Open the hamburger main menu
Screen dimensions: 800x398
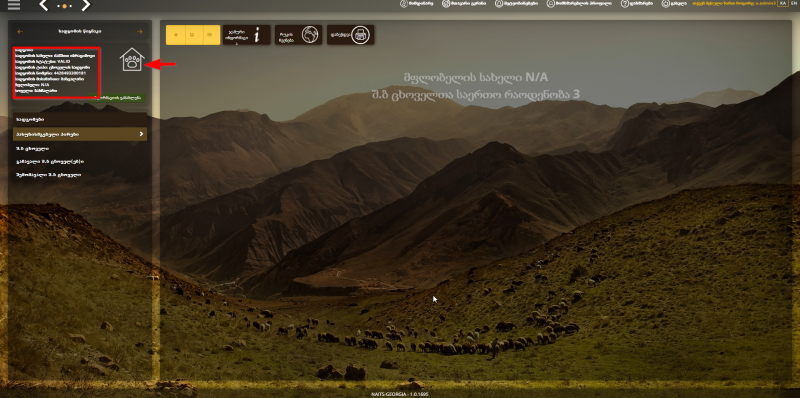coord(14,5)
